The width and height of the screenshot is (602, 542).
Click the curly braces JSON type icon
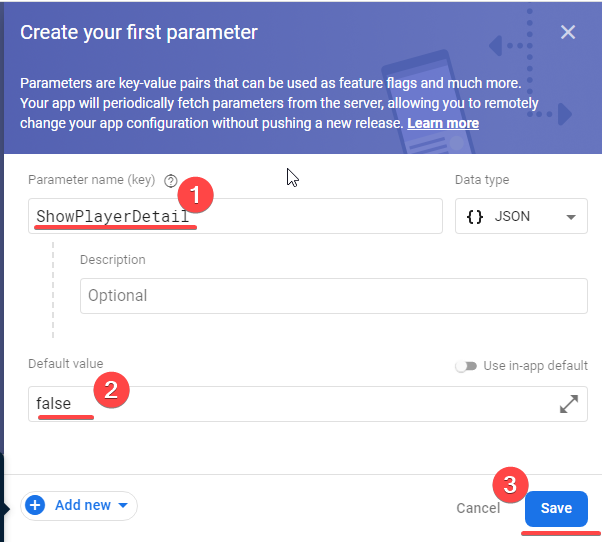click(476, 216)
